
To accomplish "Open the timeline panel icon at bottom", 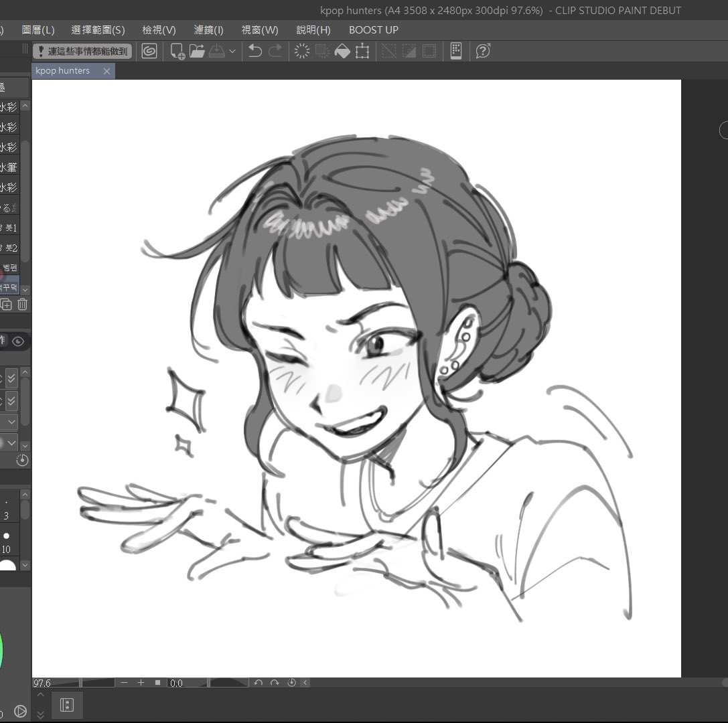I will 67,706.
